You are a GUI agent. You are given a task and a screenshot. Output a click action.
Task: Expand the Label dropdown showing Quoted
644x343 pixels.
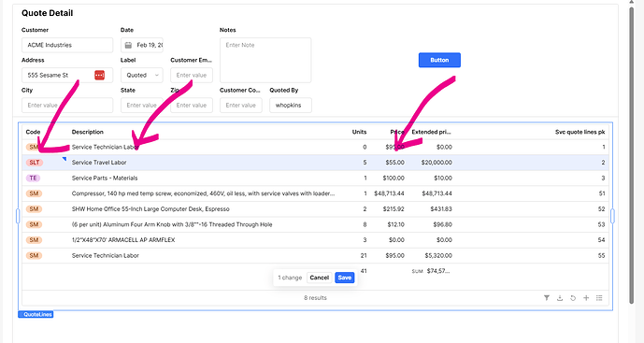[142, 75]
